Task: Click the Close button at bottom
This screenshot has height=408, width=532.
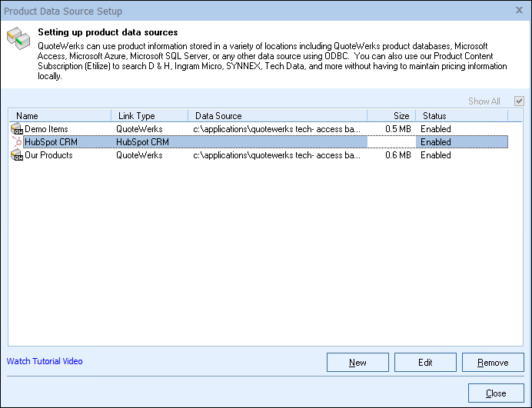Action: (496, 393)
